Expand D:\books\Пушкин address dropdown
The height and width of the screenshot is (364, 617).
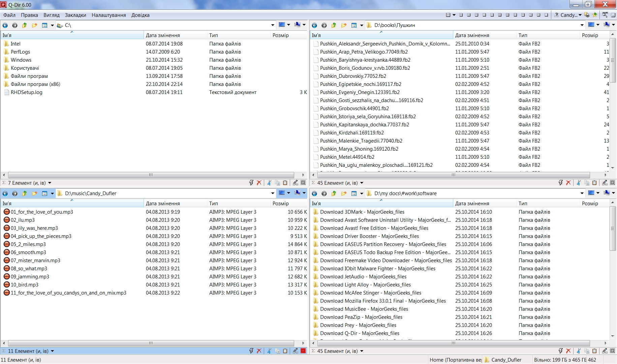click(582, 25)
